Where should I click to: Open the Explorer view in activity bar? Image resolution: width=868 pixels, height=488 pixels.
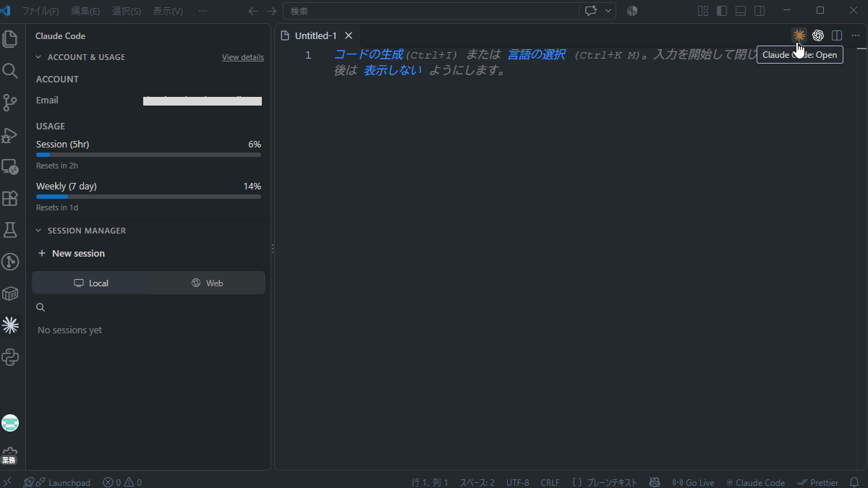[10, 38]
